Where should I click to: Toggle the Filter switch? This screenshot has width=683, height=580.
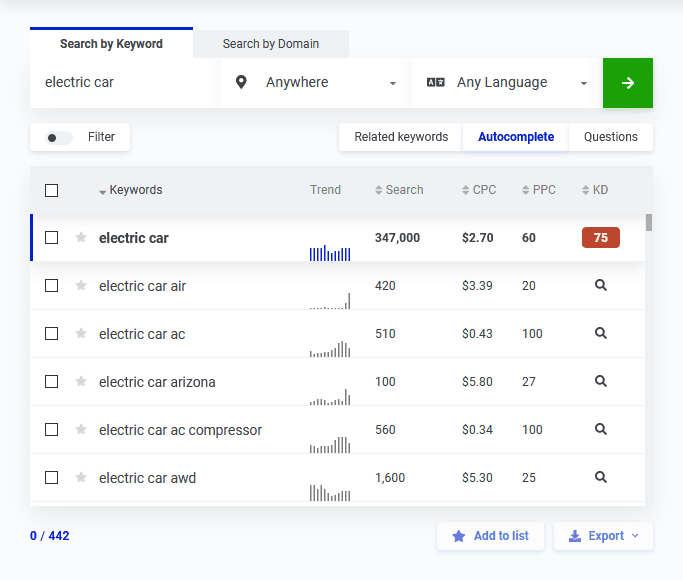[x=59, y=138]
